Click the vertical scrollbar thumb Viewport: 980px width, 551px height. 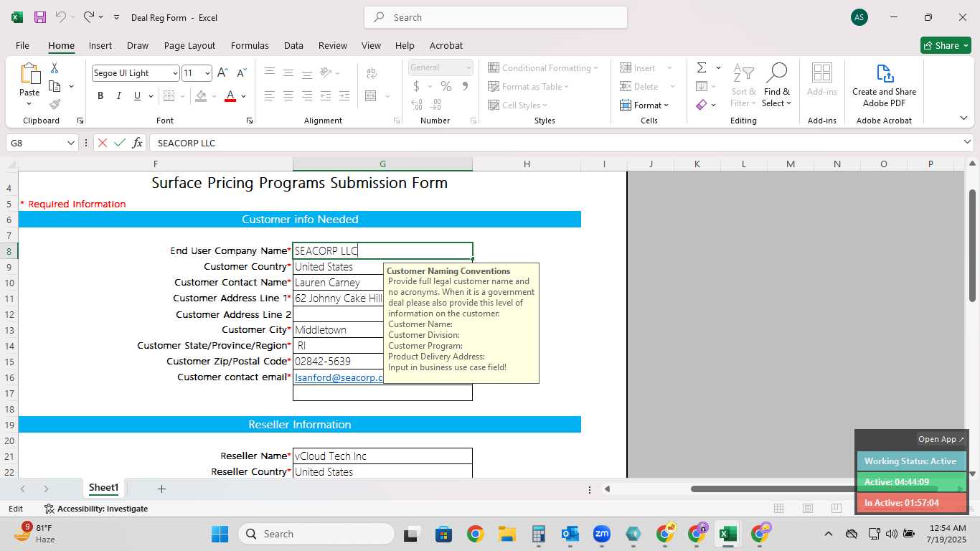(x=972, y=245)
